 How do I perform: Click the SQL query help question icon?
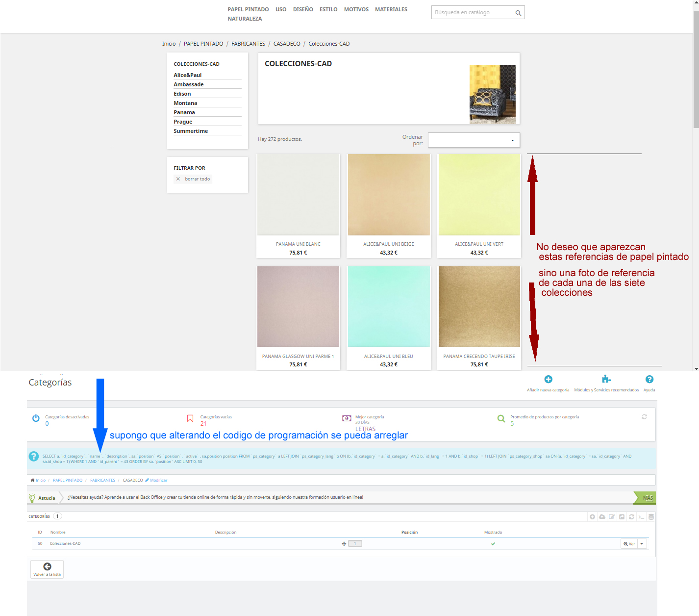pos(34,456)
